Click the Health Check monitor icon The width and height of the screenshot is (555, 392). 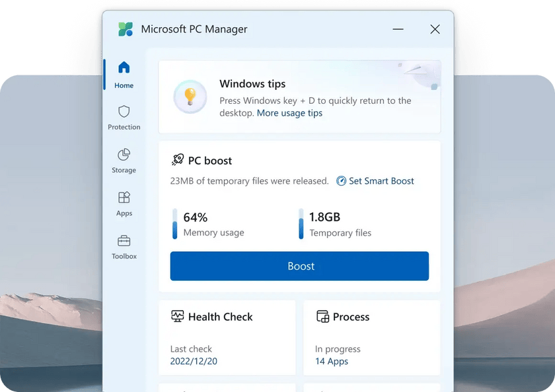point(177,317)
